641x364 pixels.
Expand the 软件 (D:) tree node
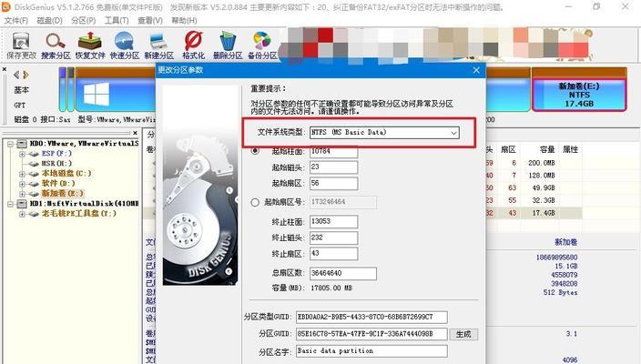pyautogui.click(x=23, y=184)
